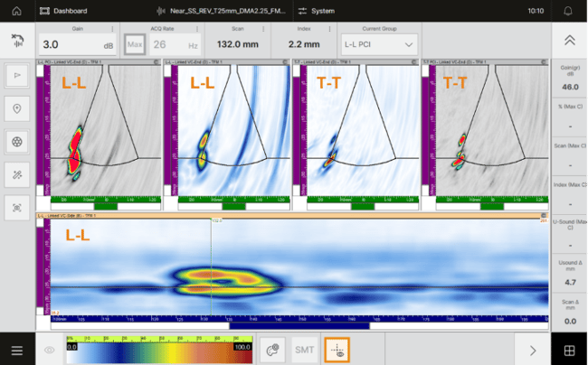Click the Usound Δ 4.7 reading

click(x=570, y=273)
